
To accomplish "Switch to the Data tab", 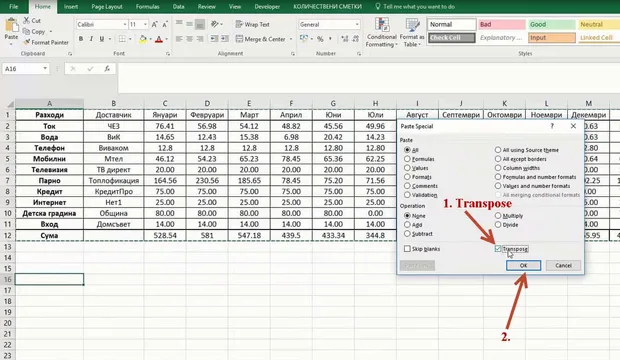I will point(178,7).
